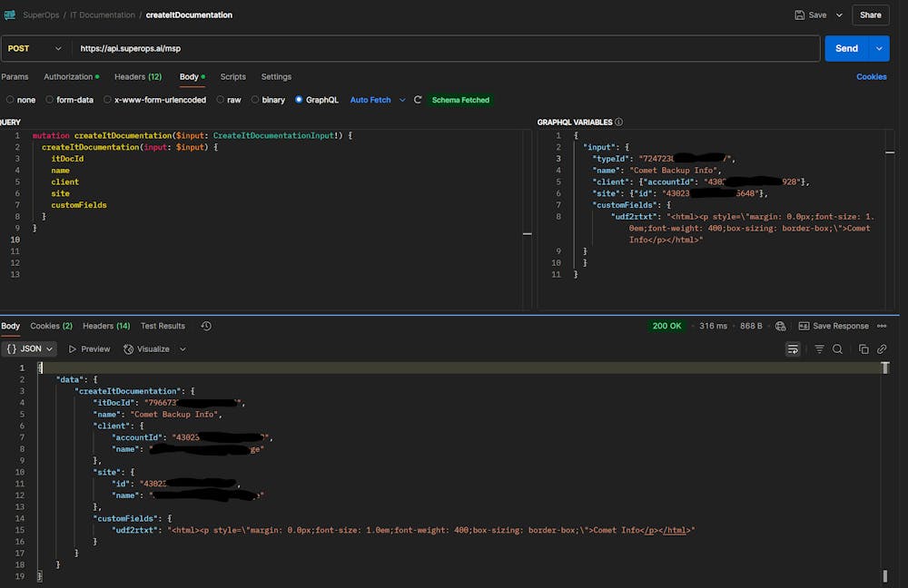Switch to the Headers (12) request tab
Screen dimensions: 908x588
pos(137,76)
